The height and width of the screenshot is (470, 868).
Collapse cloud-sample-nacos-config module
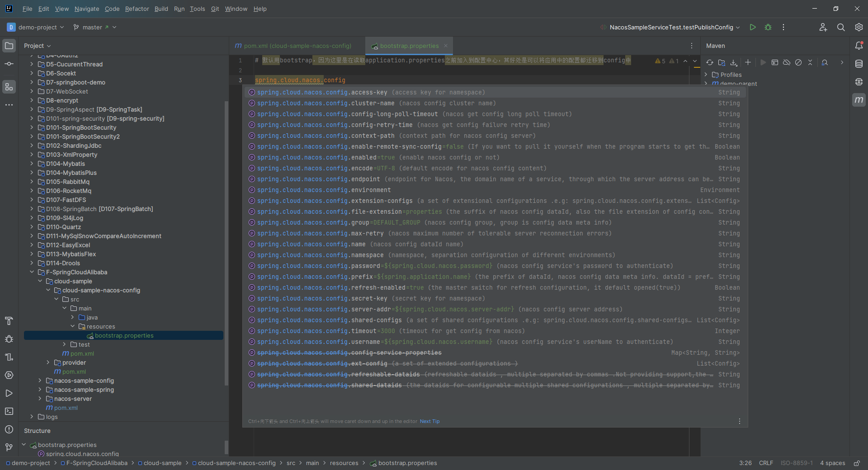click(x=48, y=290)
